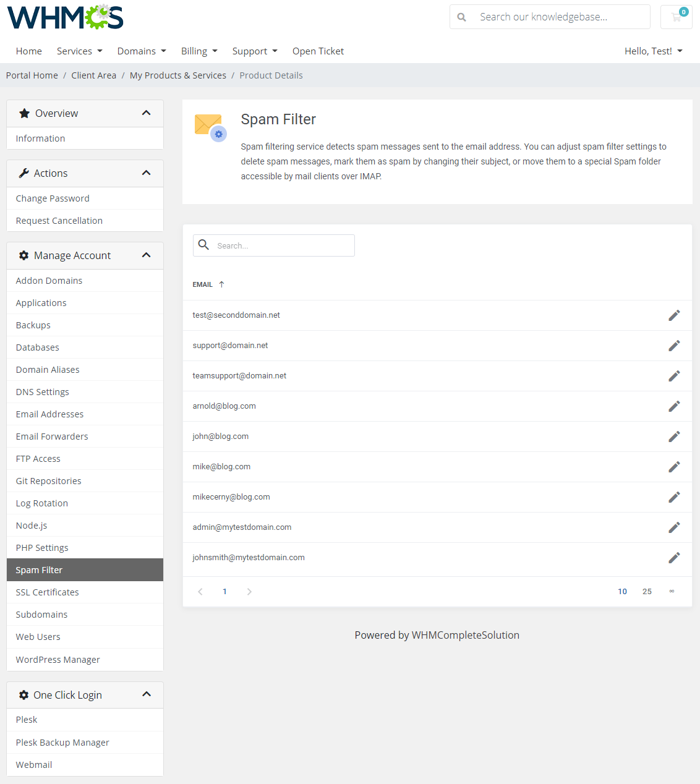
Task: Open the Support dropdown menu
Action: point(255,51)
